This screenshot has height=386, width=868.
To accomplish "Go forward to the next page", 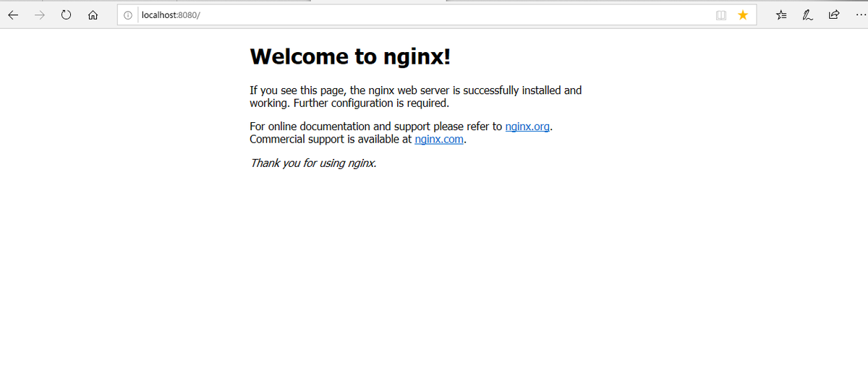I will (x=40, y=15).
